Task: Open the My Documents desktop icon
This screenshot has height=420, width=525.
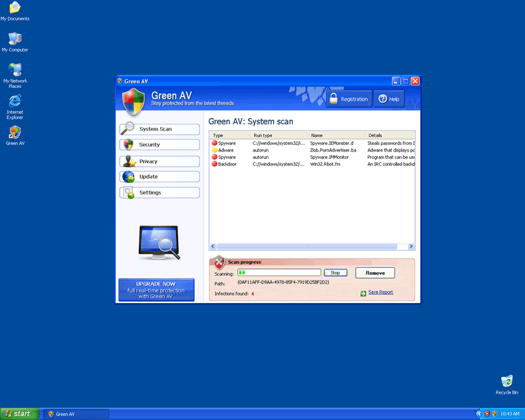Action: click(15, 9)
